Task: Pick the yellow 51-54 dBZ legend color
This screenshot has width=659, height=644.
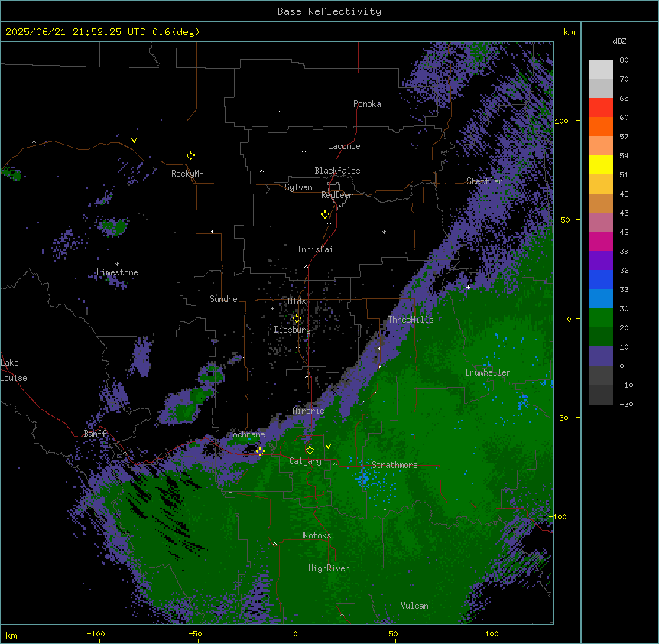Action: [x=601, y=164]
